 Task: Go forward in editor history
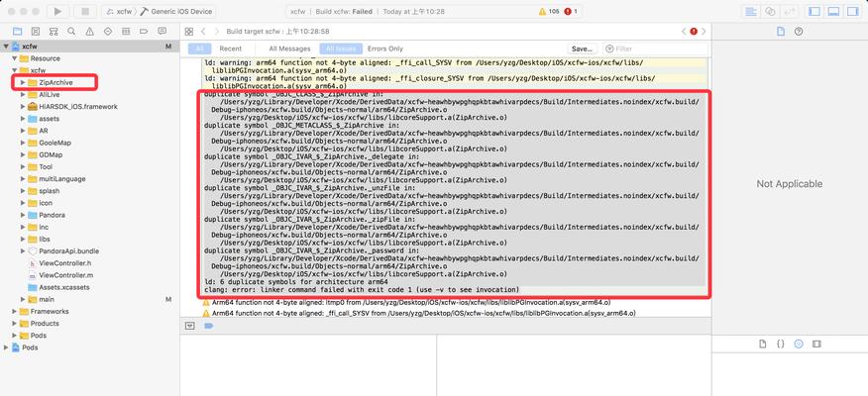[216, 32]
